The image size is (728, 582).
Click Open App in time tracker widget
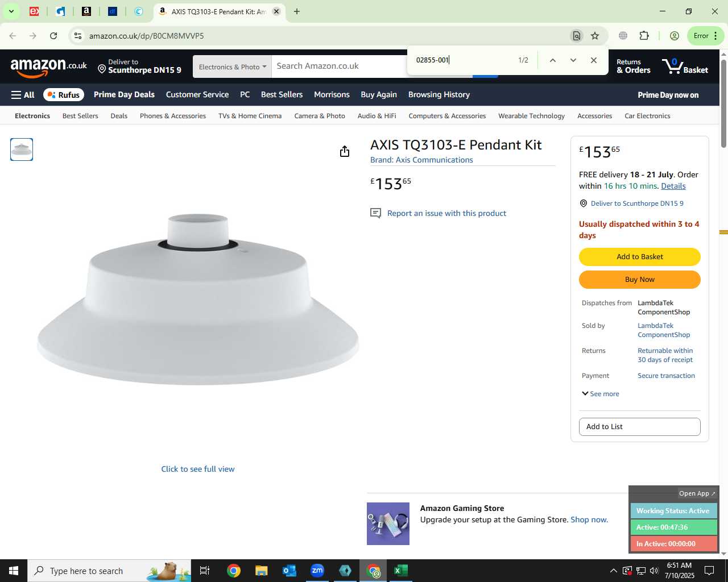[x=697, y=493]
